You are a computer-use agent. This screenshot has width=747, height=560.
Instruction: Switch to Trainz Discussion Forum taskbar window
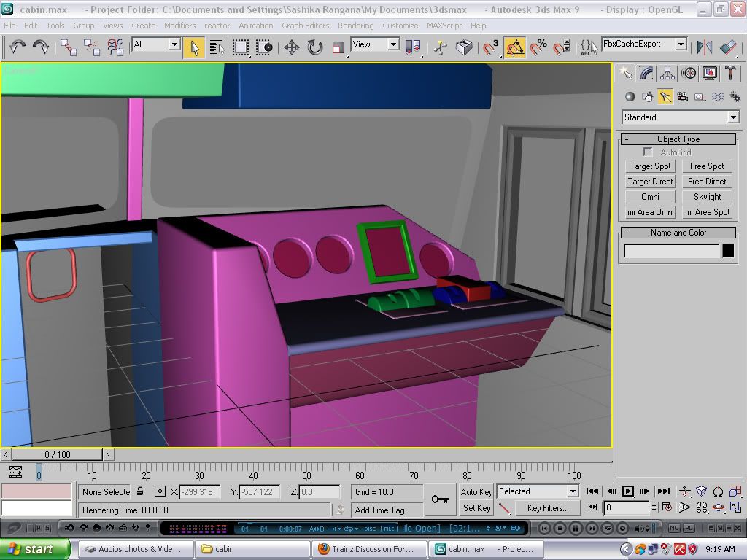tap(368, 549)
